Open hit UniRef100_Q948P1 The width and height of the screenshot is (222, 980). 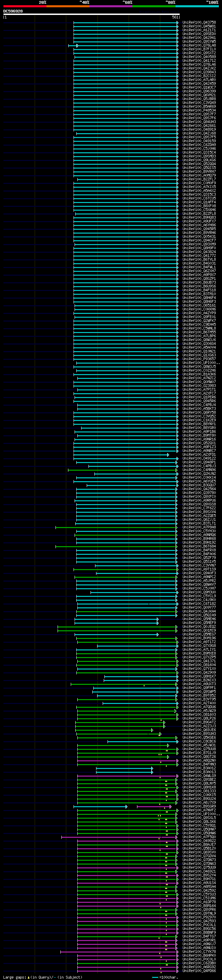click(199, 462)
